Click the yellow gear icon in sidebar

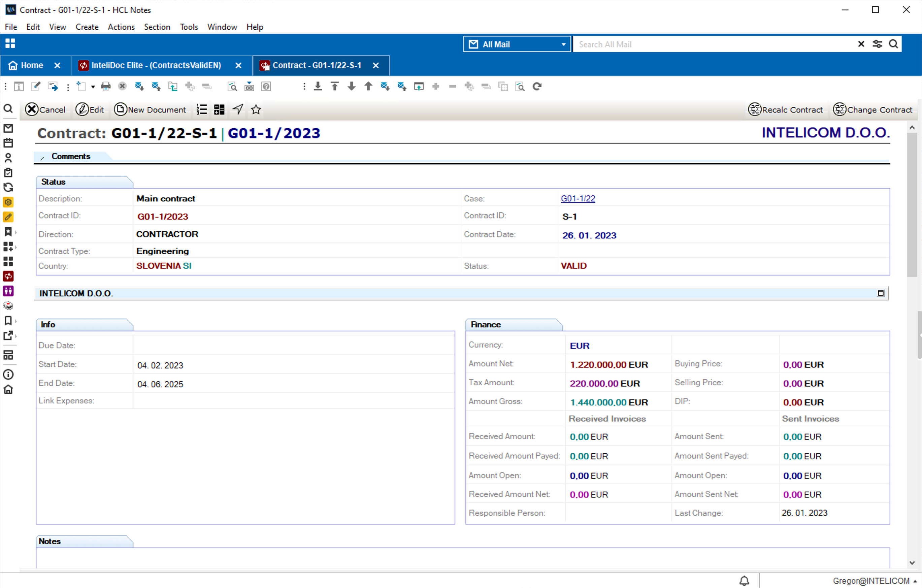point(8,202)
